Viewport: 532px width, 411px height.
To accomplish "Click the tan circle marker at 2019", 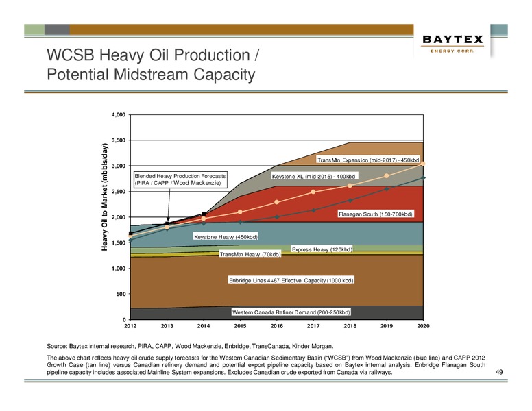I will (x=387, y=175).
